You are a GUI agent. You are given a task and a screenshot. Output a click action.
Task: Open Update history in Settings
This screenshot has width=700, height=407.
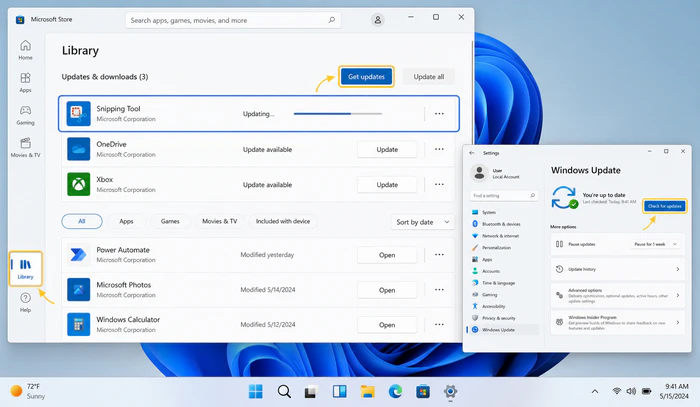coord(618,269)
